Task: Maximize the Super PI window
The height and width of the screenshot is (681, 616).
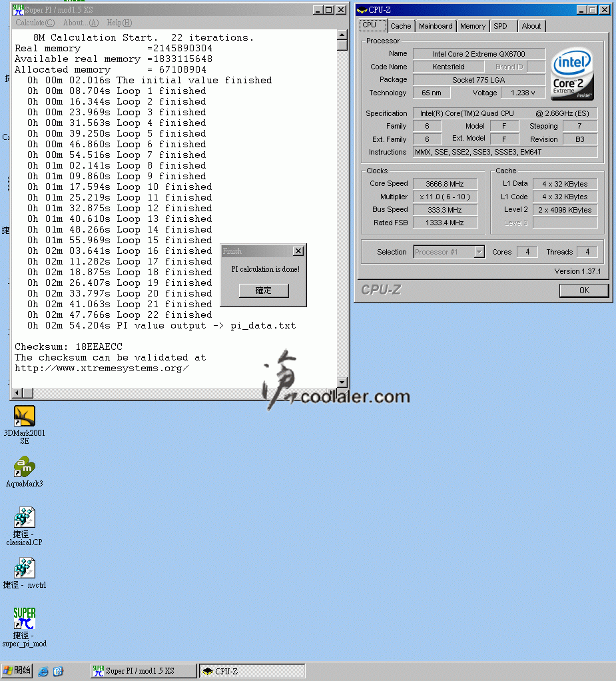Action: point(329,9)
